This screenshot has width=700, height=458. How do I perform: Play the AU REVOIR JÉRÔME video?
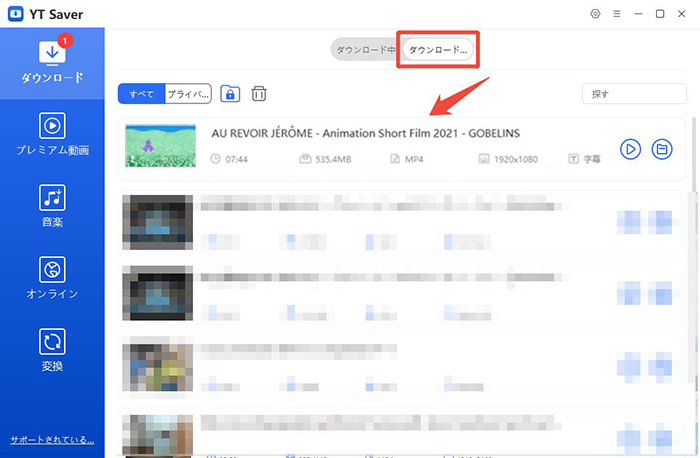[x=630, y=148]
